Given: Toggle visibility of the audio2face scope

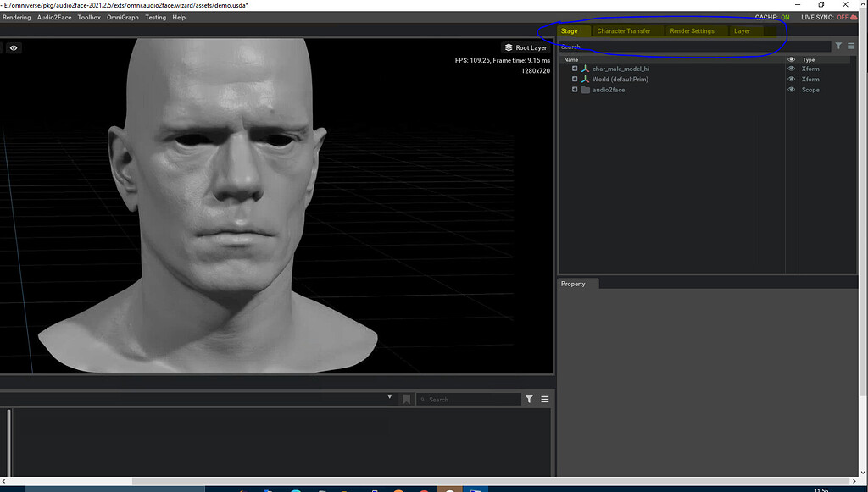Looking at the screenshot, I should pyautogui.click(x=792, y=90).
